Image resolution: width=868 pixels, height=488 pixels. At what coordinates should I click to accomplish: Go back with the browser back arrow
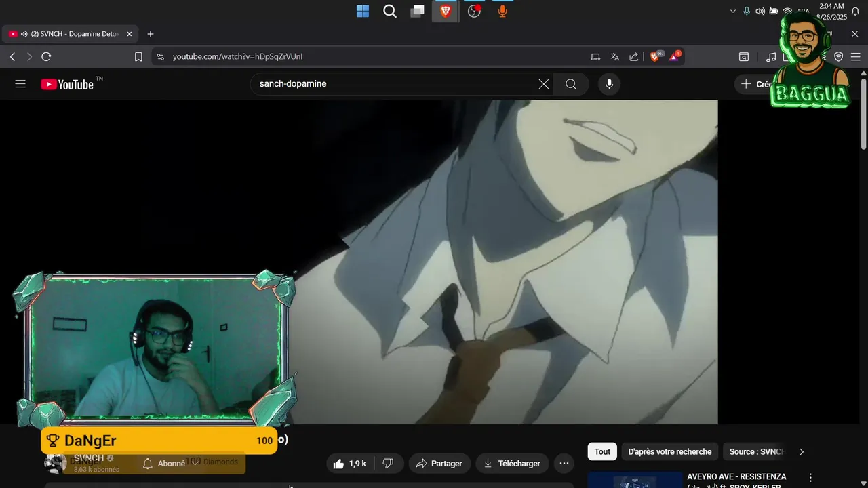pyautogui.click(x=12, y=57)
